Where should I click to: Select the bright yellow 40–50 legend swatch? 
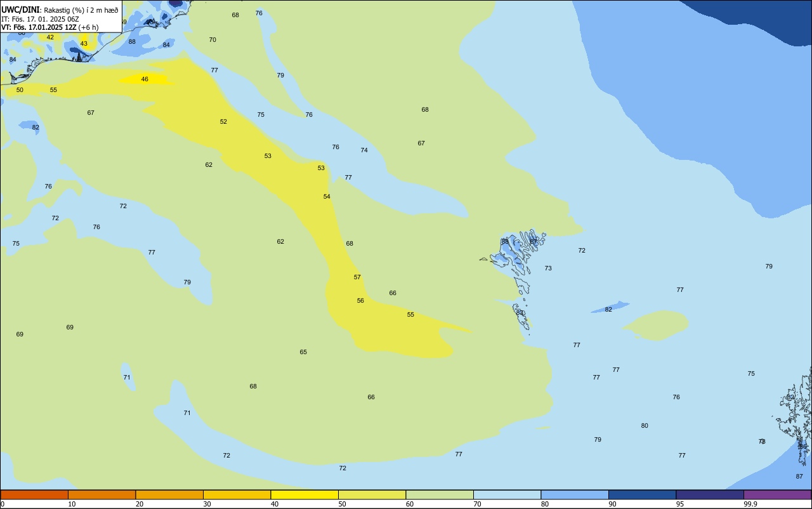point(304,494)
